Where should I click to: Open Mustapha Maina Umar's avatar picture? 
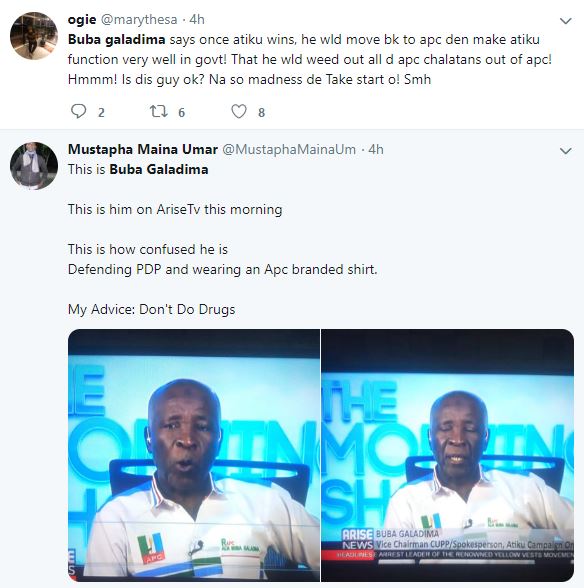(34, 166)
